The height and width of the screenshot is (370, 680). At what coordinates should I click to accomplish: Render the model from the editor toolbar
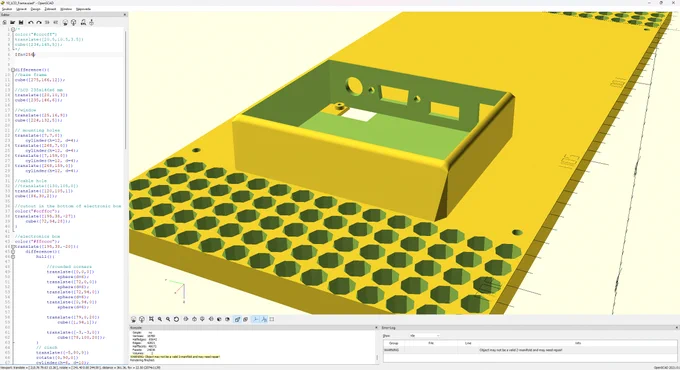coord(73,22)
